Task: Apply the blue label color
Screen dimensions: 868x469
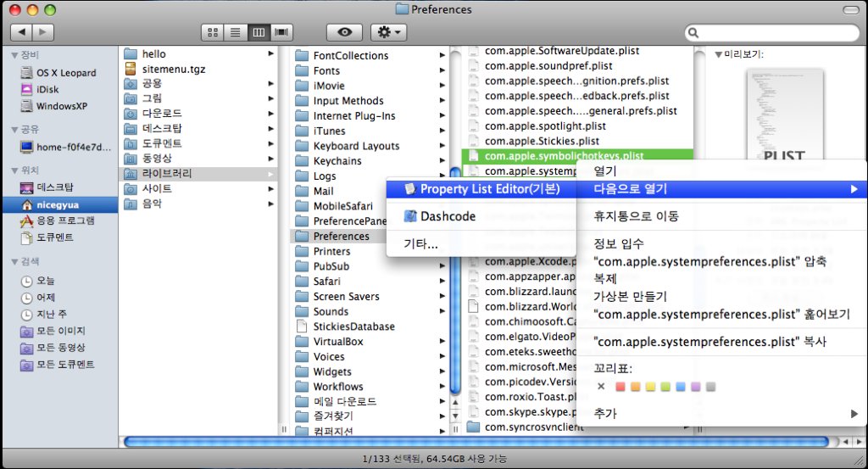Action: [x=681, y=387]
